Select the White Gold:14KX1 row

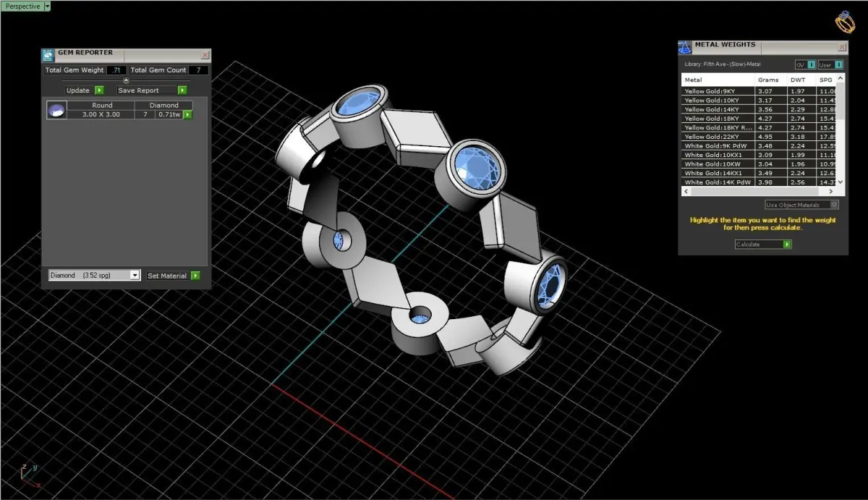pyautogui.click(x=759, y=174)
